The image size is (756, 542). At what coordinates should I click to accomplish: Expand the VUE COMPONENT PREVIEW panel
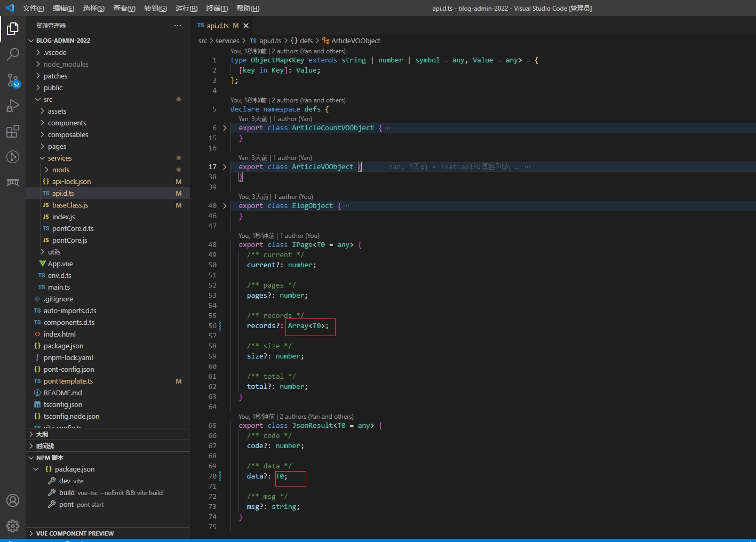click(x=75, y=533)
